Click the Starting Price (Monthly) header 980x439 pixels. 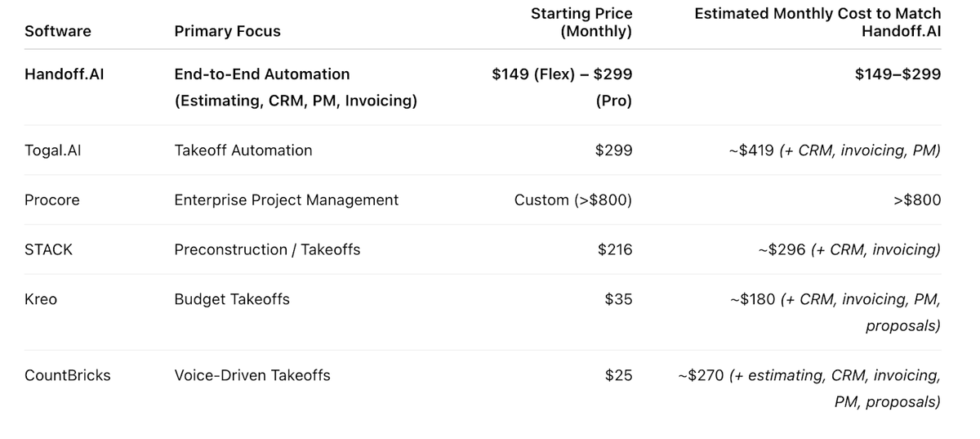tap(581, 23)
